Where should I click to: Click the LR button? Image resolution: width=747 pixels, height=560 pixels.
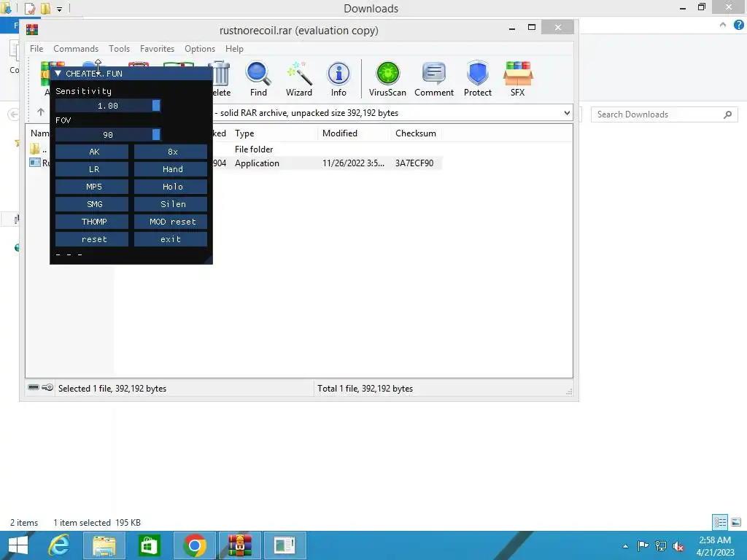pyautogui.click(x=92, y=169)
